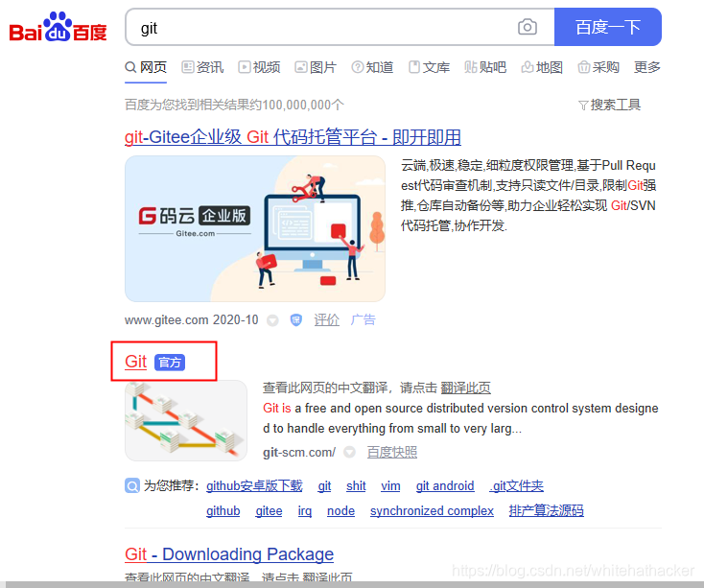Select the 网页 web tab
The height and width of the screenshot is (588, 704).
coord(146,67)
